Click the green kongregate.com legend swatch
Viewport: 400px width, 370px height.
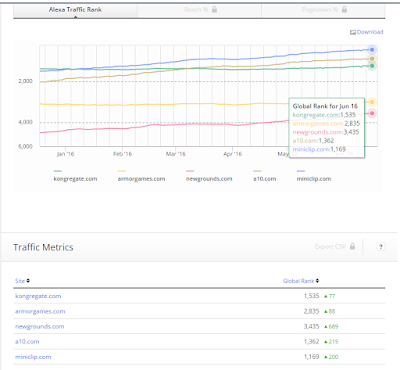click(57, 171)
